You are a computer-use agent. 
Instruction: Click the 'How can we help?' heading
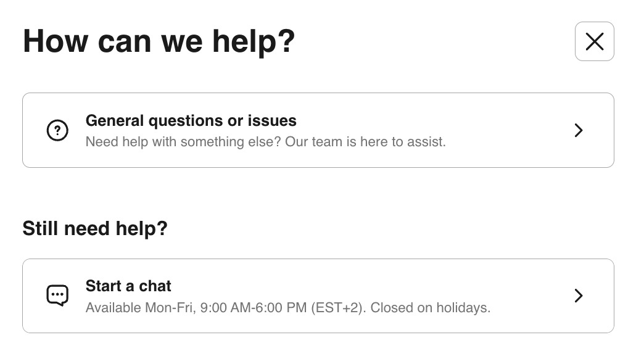159,41
